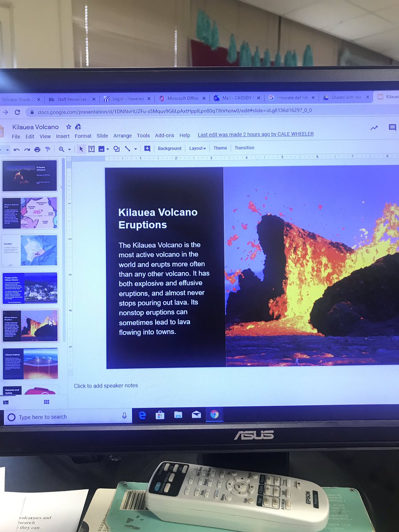The width and height of the screenshot is (399, 532).
Task: Click the Background button
Action: [169, 149]
